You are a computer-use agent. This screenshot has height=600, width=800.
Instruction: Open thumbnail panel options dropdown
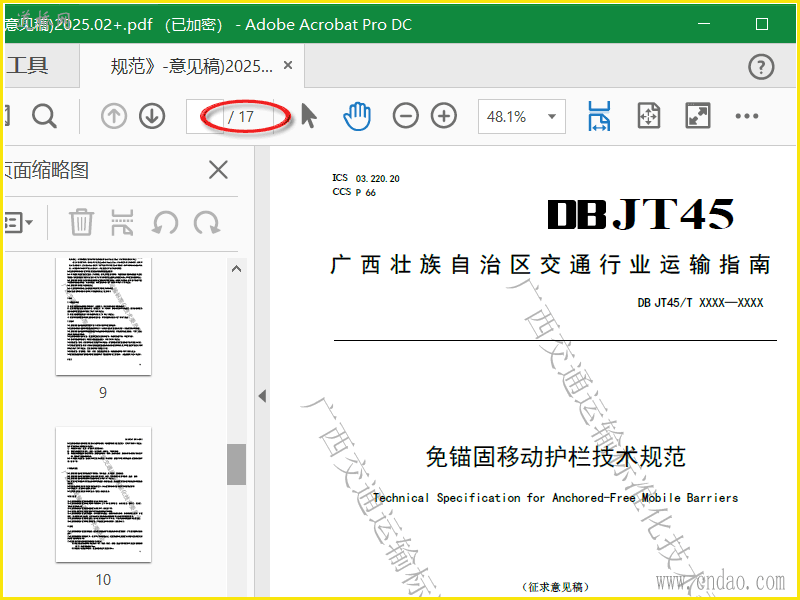(x=18, y=222)
